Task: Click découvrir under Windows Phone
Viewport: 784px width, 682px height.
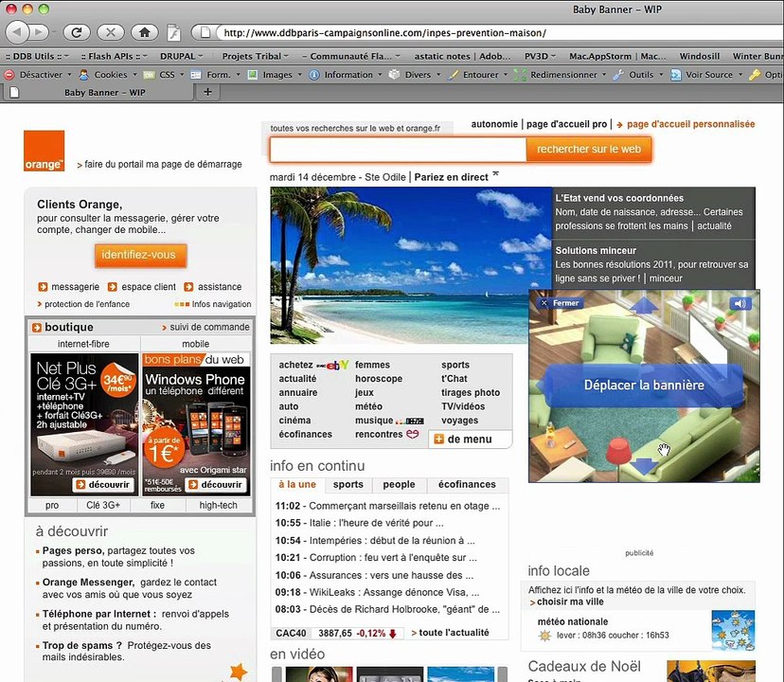Action: [216, 484]
